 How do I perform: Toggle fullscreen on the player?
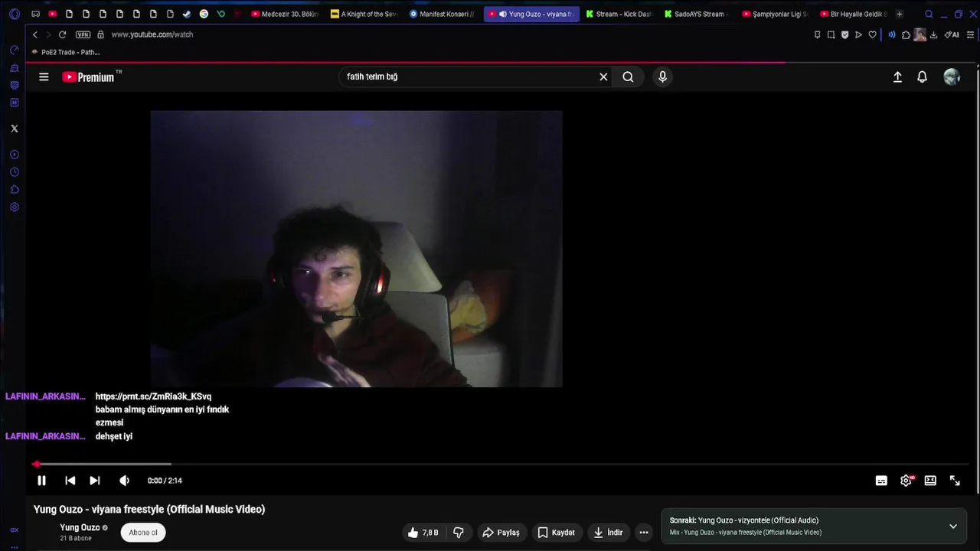tap(955, 481)
